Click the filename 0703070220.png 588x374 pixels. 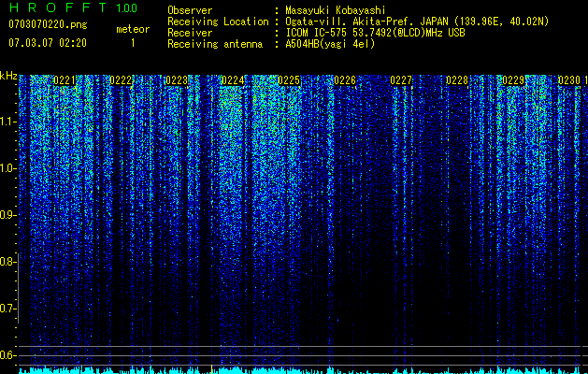(48, 24)
